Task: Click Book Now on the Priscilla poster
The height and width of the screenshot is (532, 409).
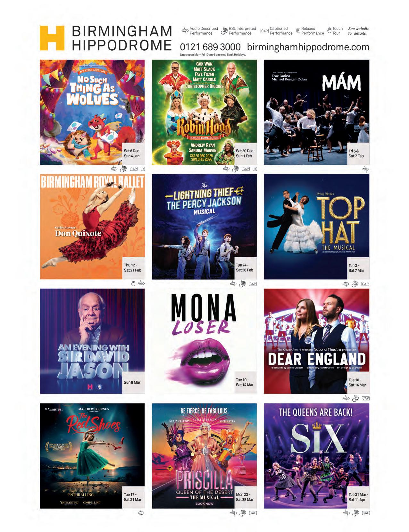Action: point(204,504)
